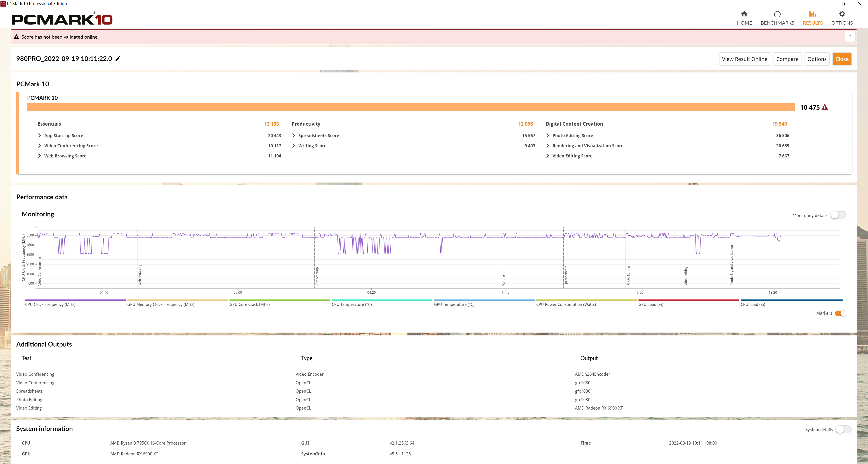Expand Photo Editing Score
This screenshot has height=464, width=868.
tap(548, 135)
